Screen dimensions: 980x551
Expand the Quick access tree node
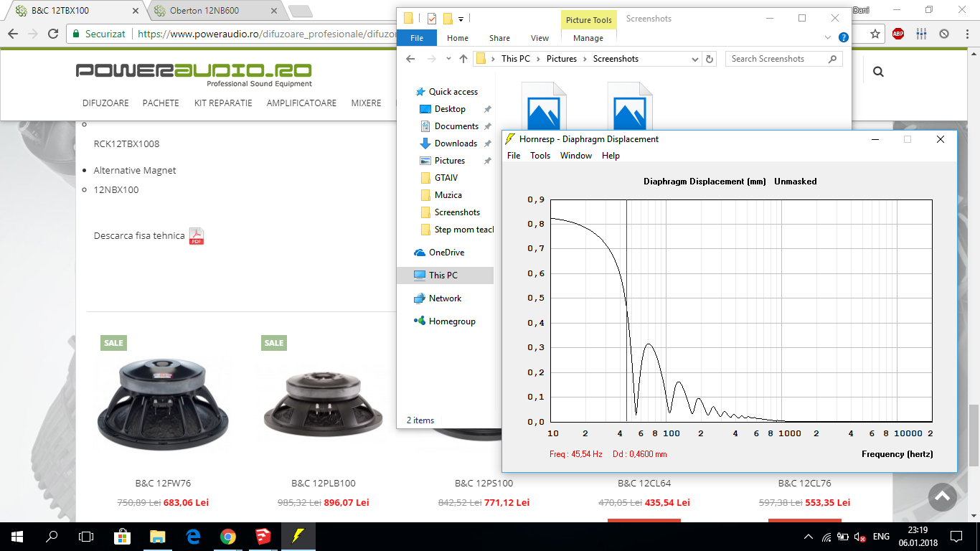(407, 92)
